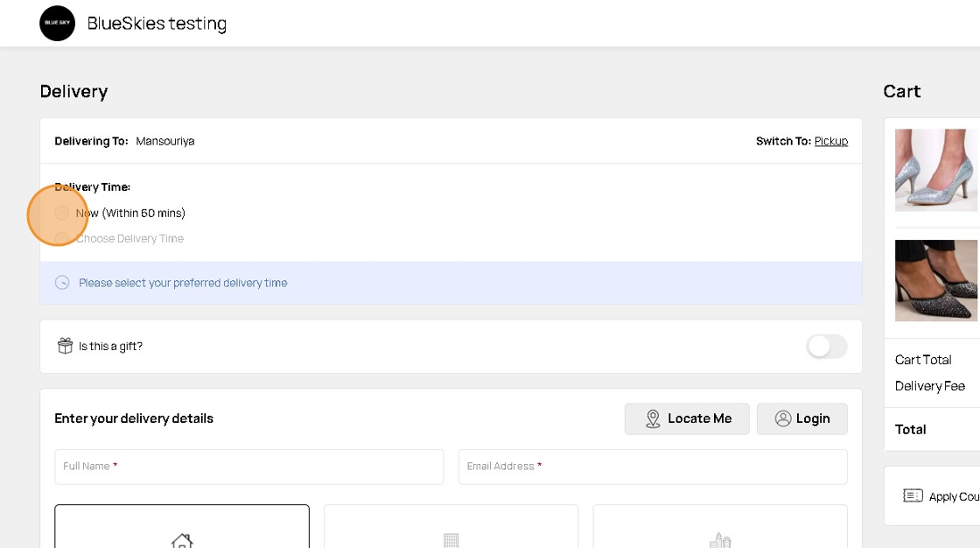Click into the Email Address field
Image resolution: width=980 pixels, height=548 pixels.
pos(652,467)
